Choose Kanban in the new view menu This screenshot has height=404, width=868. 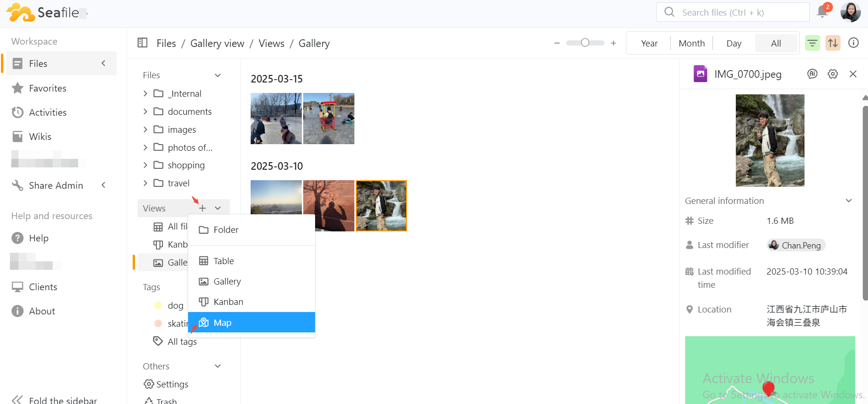coord(228,302)
